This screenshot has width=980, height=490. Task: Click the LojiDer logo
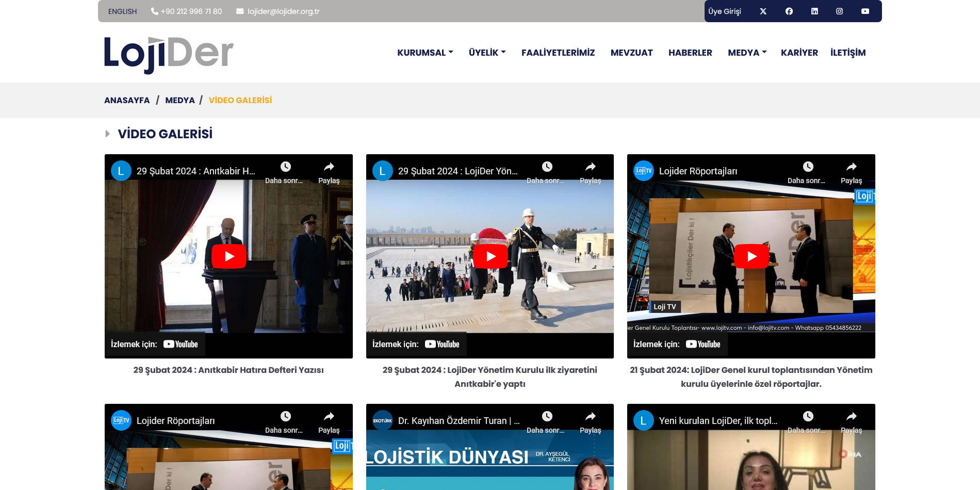[169, 55]
